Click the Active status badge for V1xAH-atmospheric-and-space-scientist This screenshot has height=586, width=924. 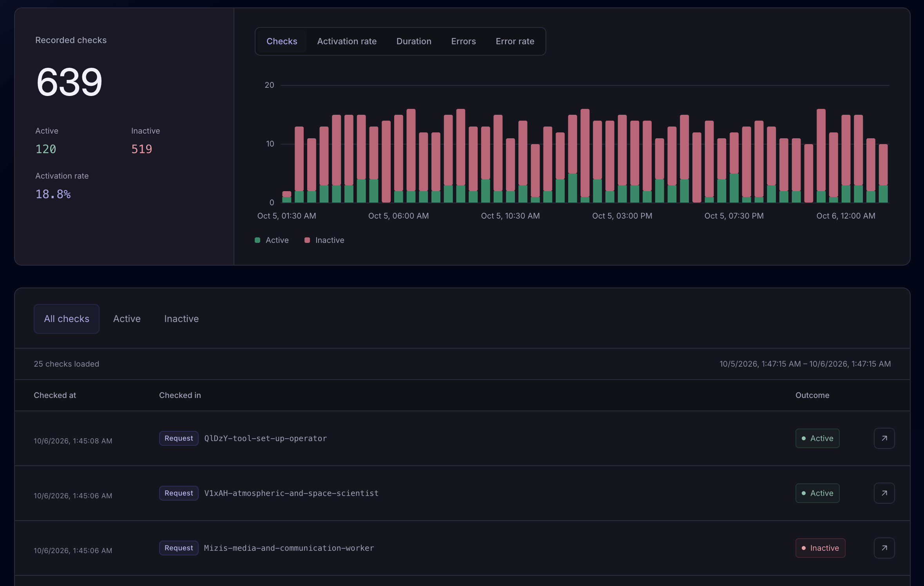pos(817,493)
